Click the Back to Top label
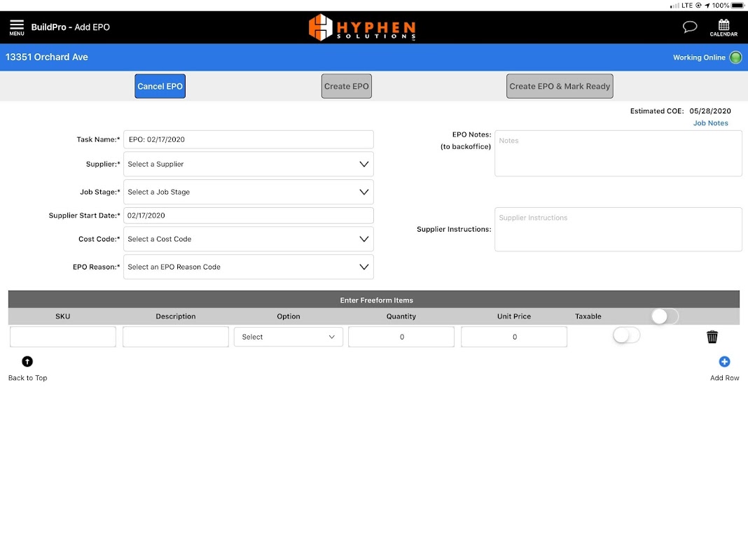Image resolution: width=748 pixels, height=560 pixels. coord(28,377)
